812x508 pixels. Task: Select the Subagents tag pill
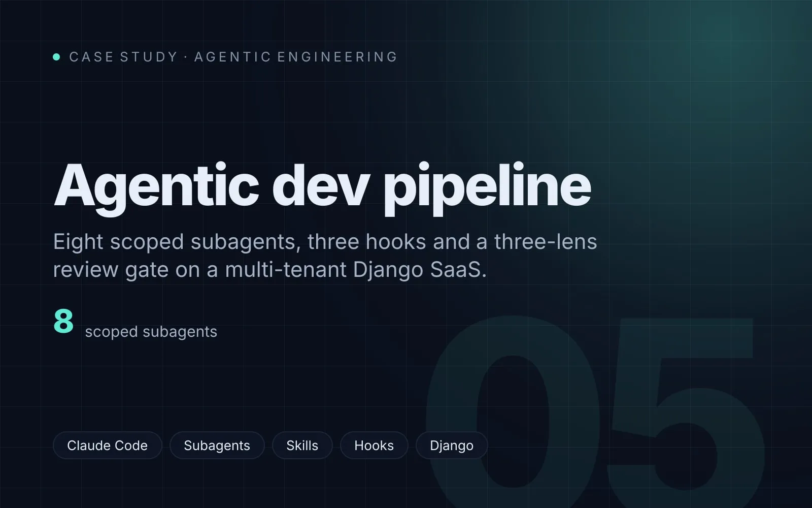tap(217, 446)
